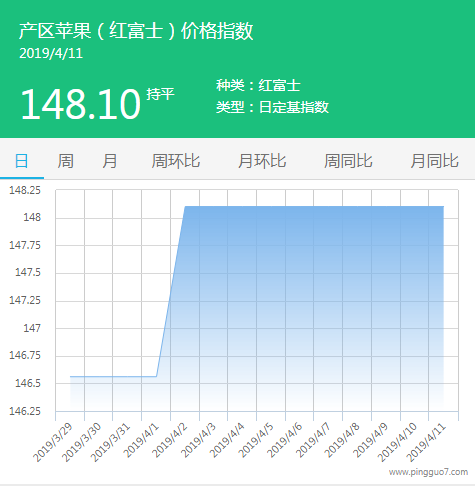
Task: Click the 2019/4/6 axis date label
Action: pyautogui.click(x=284, y=441)
